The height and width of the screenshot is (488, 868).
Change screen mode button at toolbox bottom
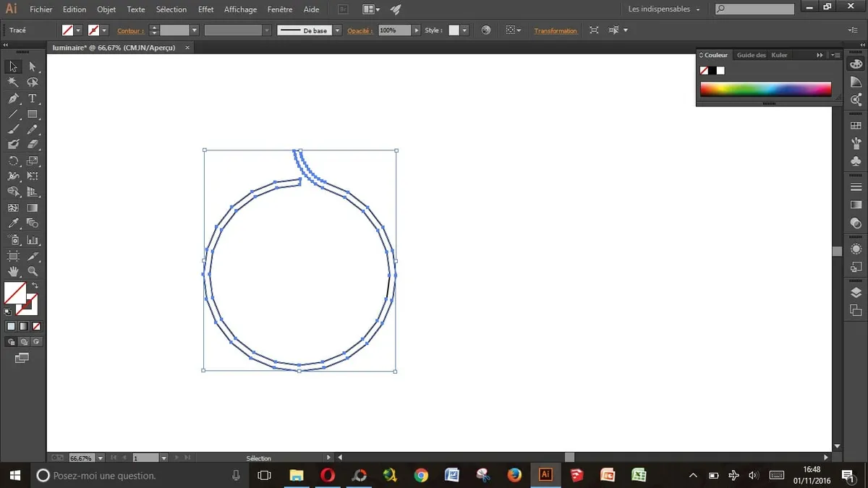[22, 358]
